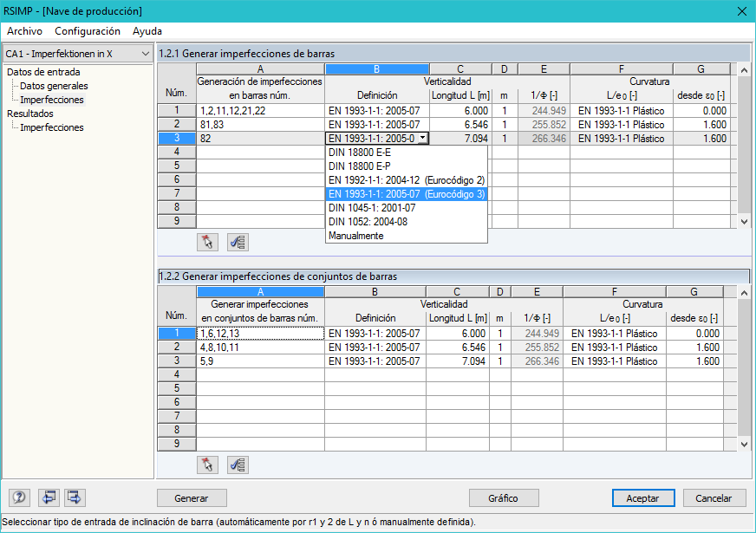
Task: Go to next input window with right arrow icon
Action: point(75,497)
